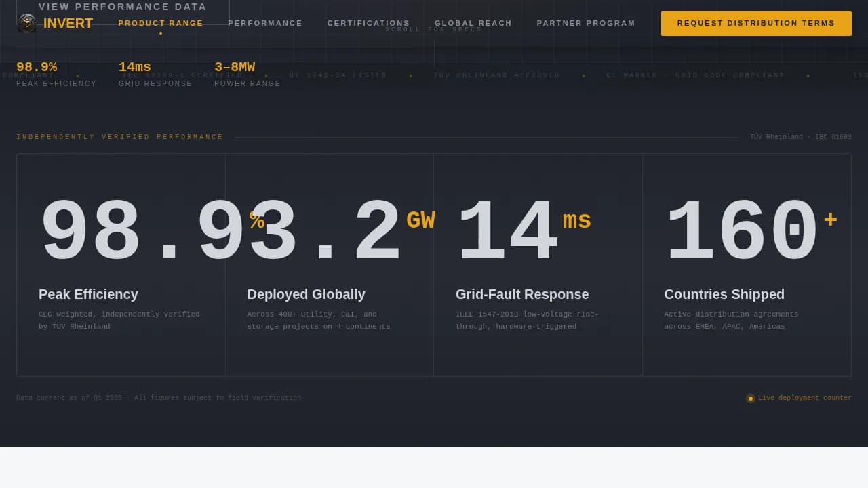Select PRODUCT RANGE in the navigation

coord(160,23)
